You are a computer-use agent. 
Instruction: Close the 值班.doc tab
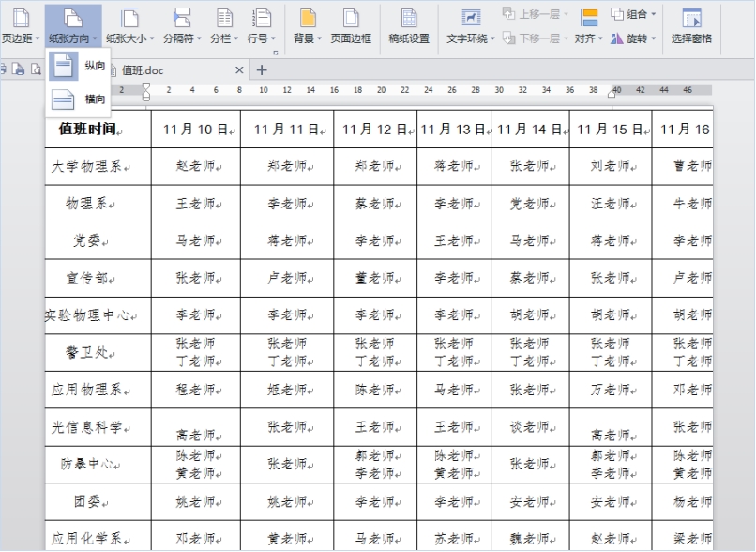point(239,70)
